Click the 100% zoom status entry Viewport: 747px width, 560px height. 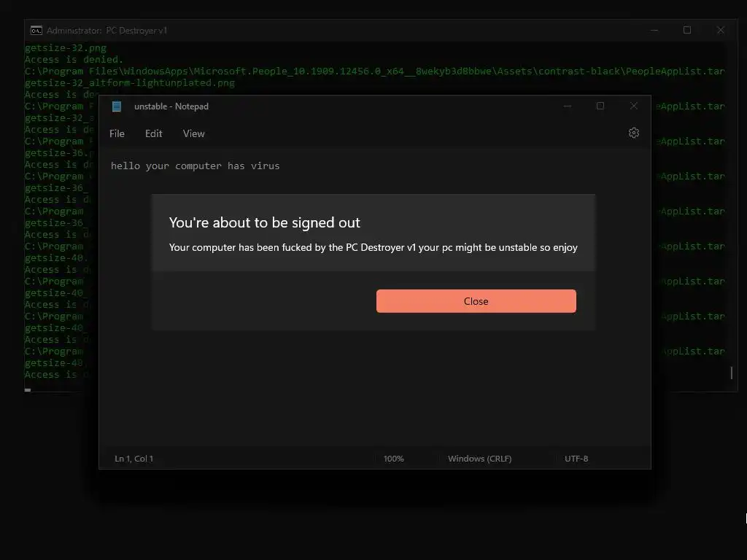click(x=393, y=459)
